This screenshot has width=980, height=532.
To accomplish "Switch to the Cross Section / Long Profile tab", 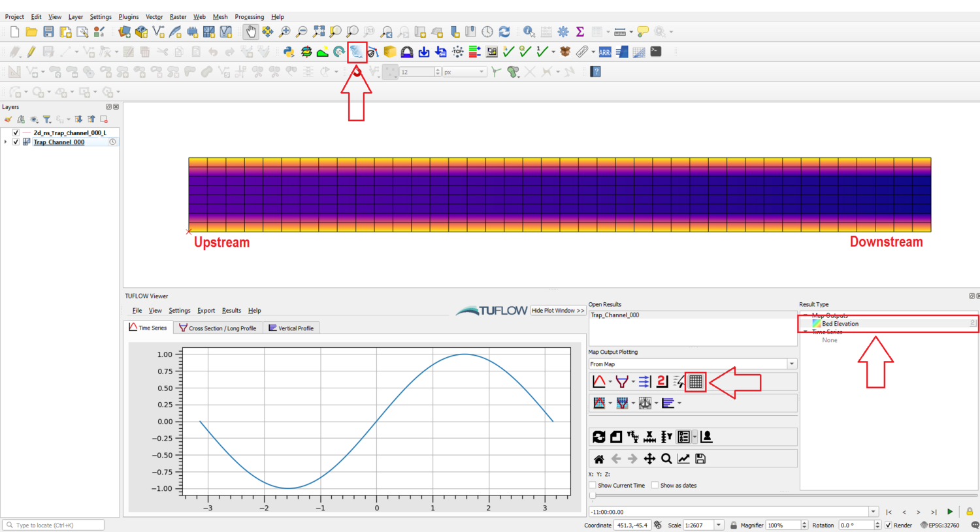I will point(218,328).
